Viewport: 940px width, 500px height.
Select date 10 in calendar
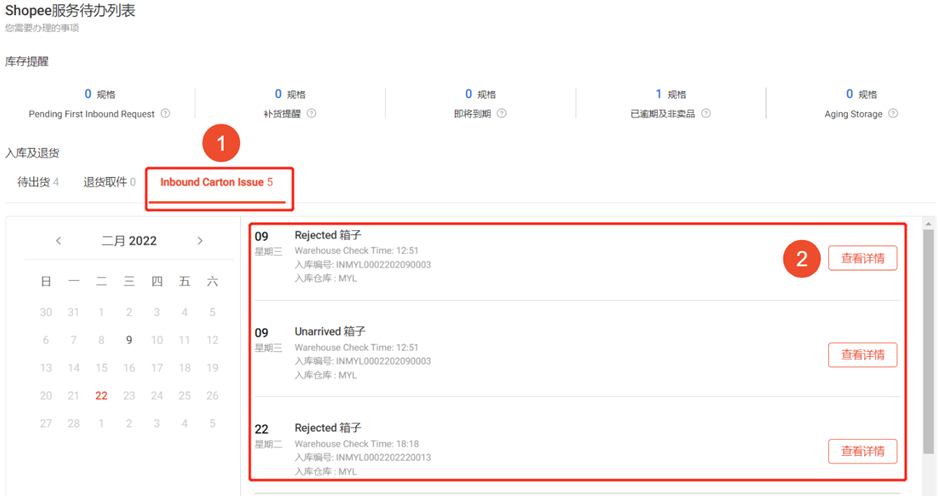click(156, 340)
